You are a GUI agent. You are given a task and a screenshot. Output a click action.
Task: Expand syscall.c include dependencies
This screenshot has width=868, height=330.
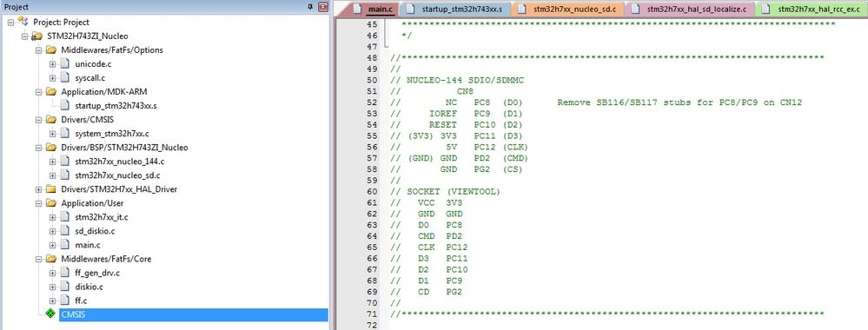[53, 77]
